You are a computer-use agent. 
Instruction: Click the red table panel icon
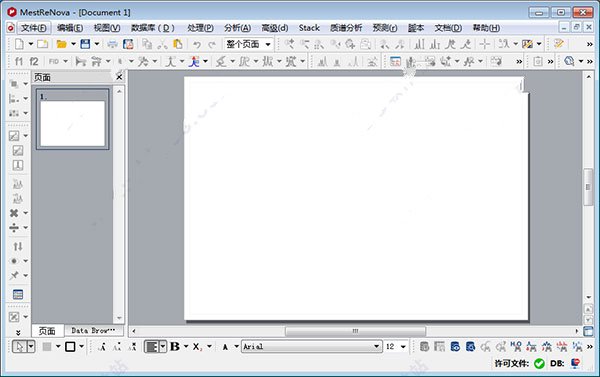(x=395, y=61)
